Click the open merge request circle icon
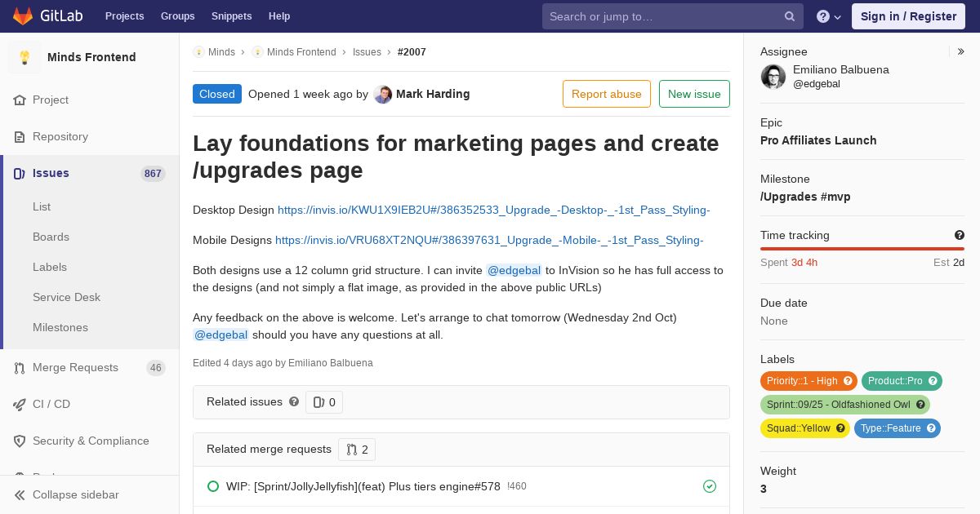The width and height of the screenshot is (980, 514). 213,486
